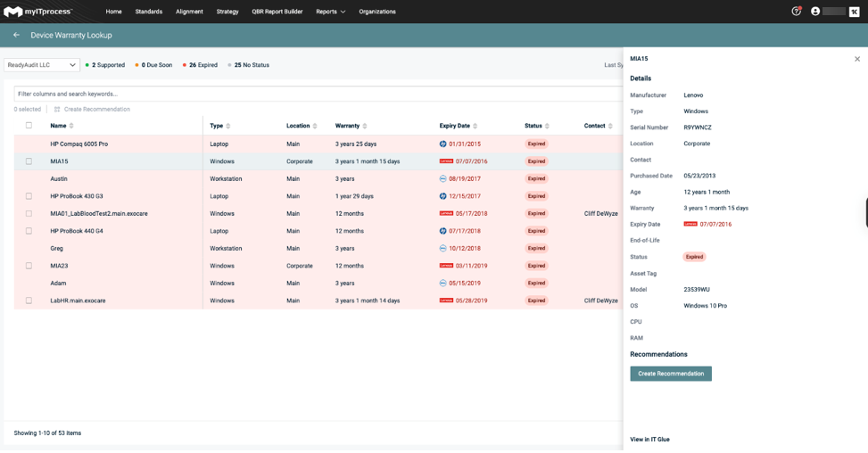Click Create Recommendation button in details panel

671,374
